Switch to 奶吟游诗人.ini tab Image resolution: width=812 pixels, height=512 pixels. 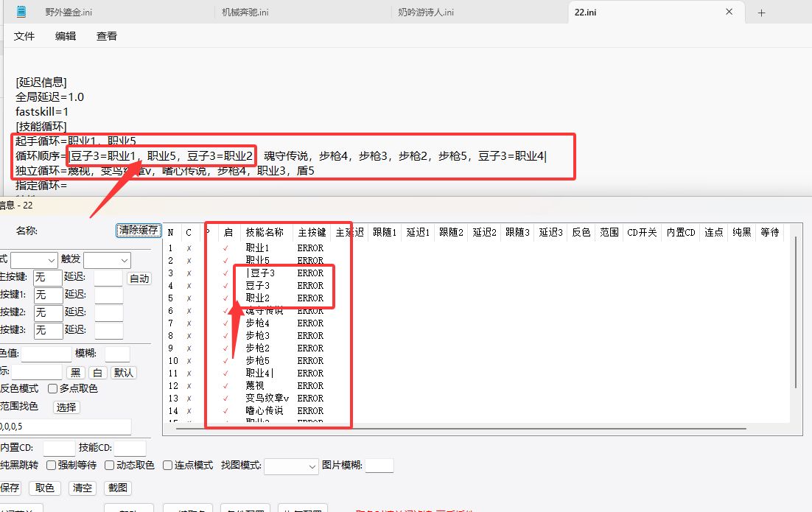pos(426,12)
